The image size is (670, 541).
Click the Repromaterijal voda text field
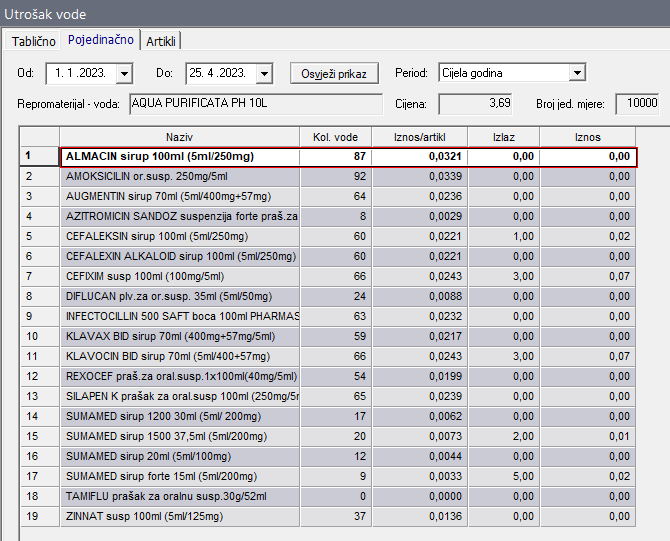click(x=255, y=103)
